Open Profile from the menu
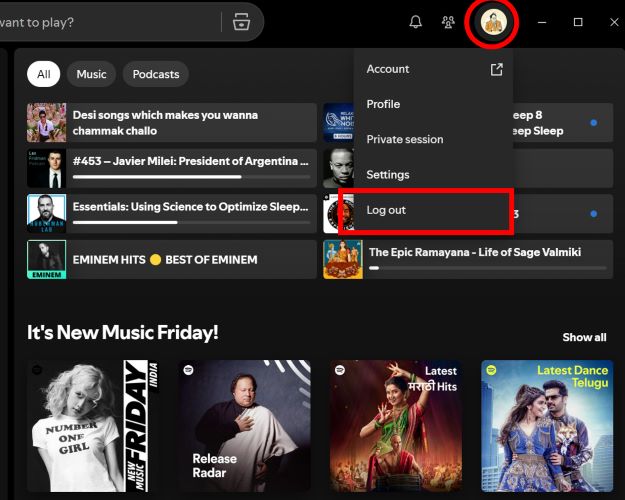 (434, 104)
